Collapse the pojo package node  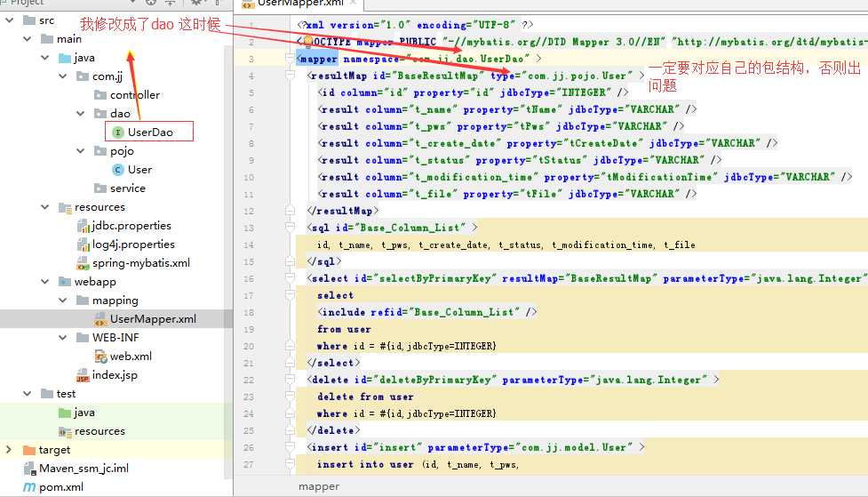(x=80, y=151)
